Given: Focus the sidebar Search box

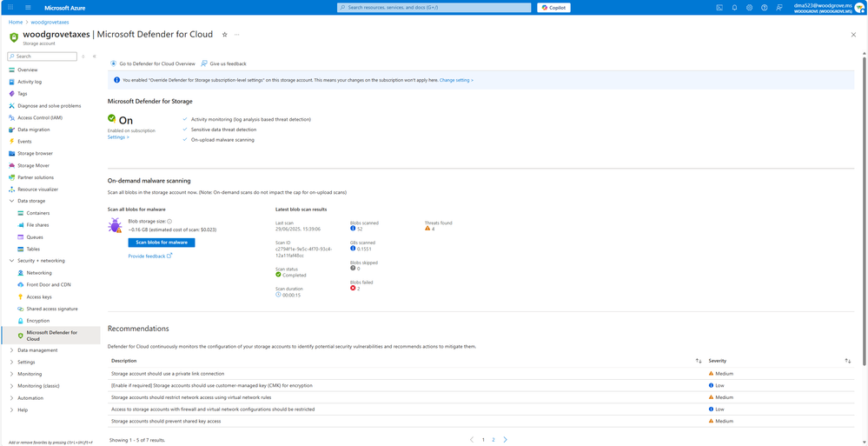Looking at the screenshot, I should [42, 56].
